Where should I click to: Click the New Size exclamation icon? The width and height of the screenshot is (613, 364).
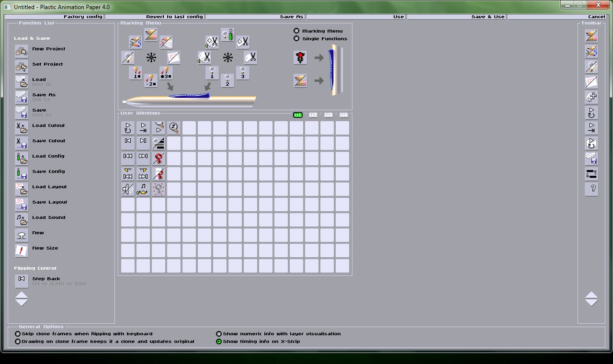coord(22,250)
